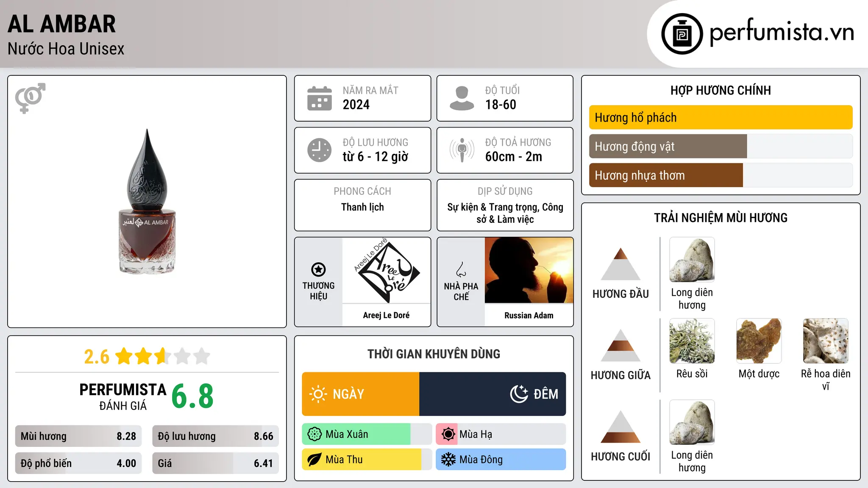Click the sillage icon beside Độ toả hương
Screen dimensions: 868x488
[462, 150]
